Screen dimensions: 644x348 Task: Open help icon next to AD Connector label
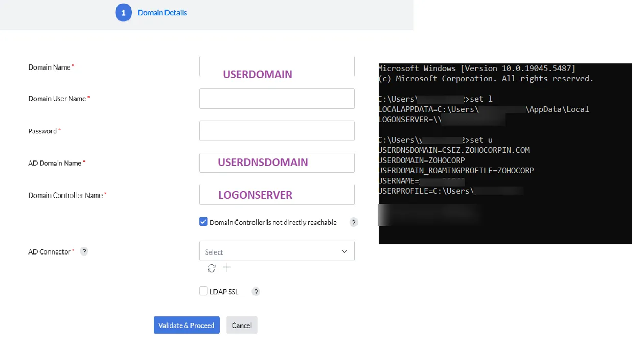[84, 251]
